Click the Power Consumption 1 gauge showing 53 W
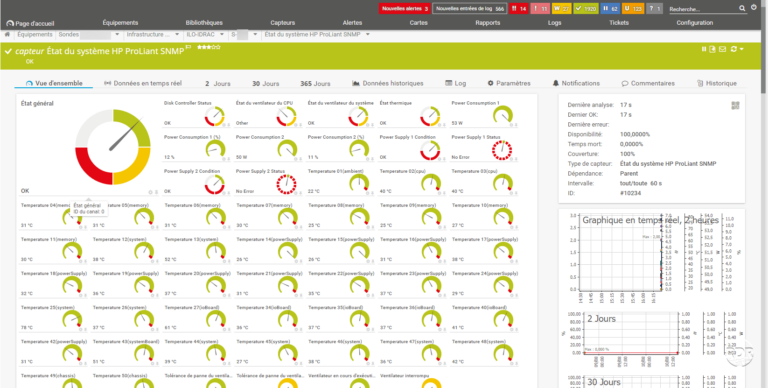This screenshot has width=768, height=388. (x=502, y=117)
